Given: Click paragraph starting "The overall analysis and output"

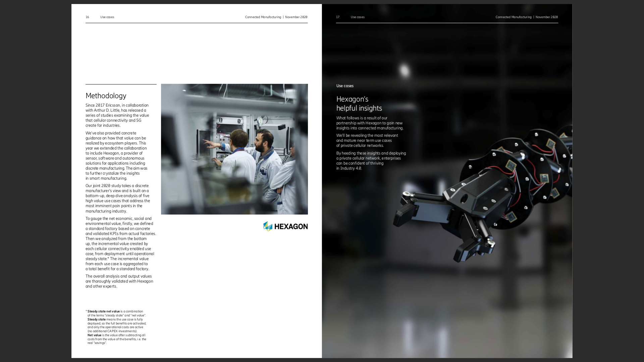Looking at the screenshot, I should pyautogui.click(x=119, y=281).
